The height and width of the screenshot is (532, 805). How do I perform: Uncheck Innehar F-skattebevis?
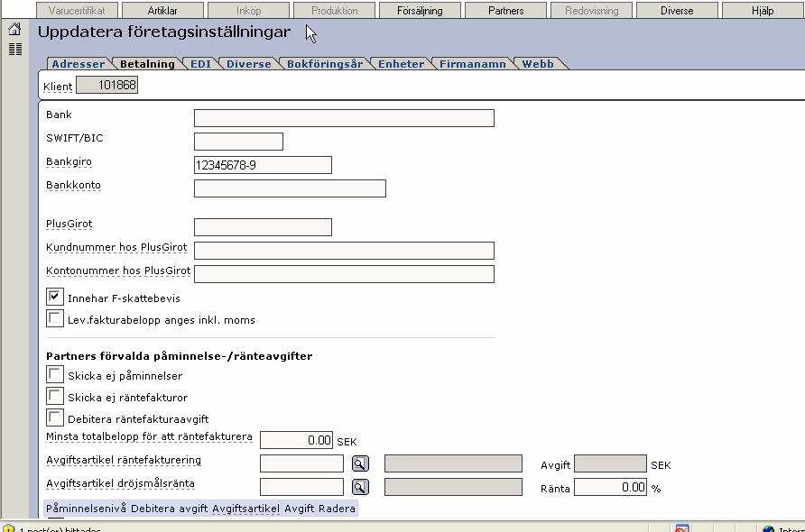tap(55, 297)
